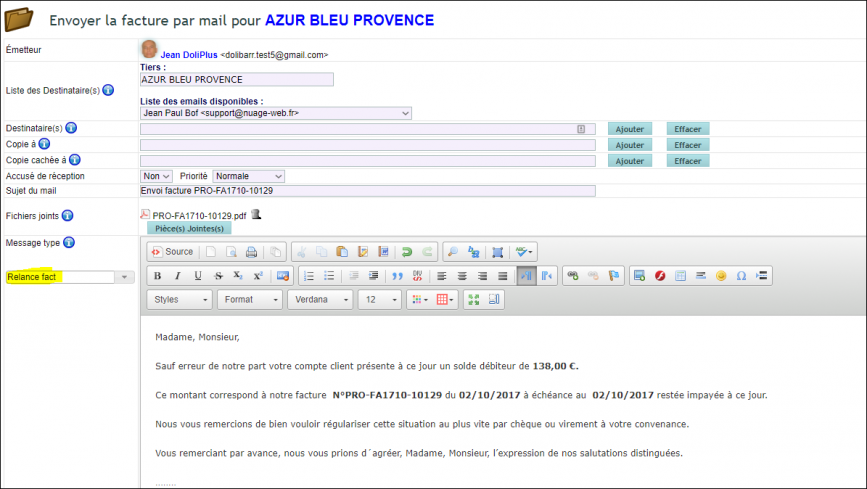This screenshot has height=489, width=867.
Task: Click the Anchor flag icon
Action: [614, 275]
